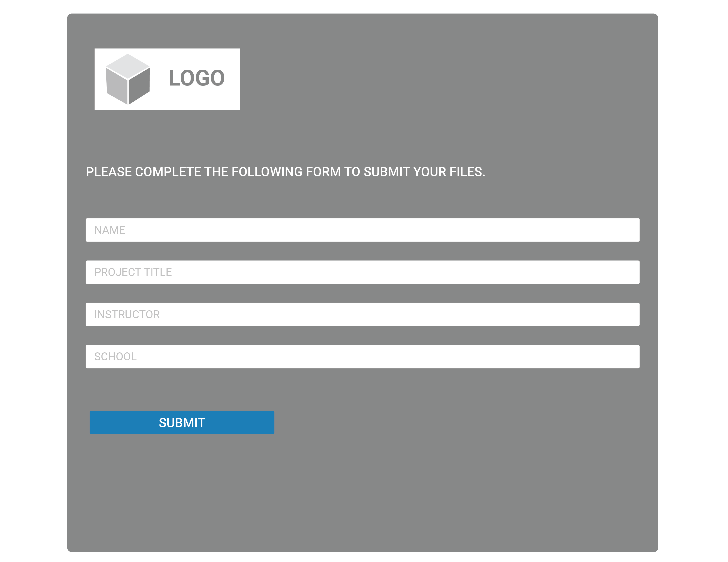Click the light top face of the cube

128,66
